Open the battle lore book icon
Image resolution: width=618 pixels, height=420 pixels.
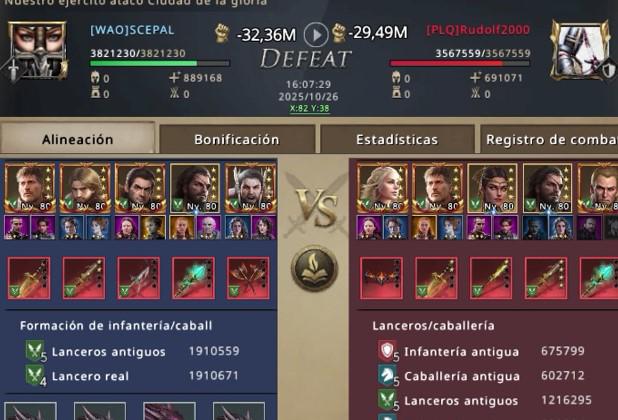click(x=315, y=269)
